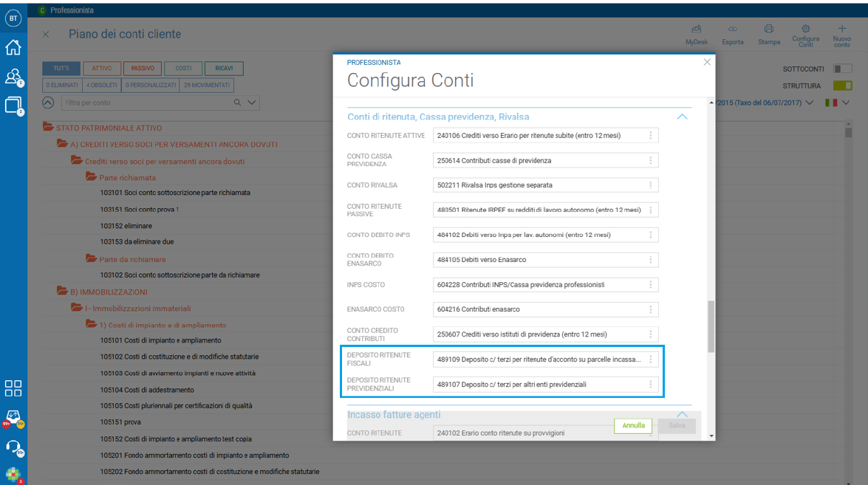Select the PASSIVO filter tab

coord(143,69)
